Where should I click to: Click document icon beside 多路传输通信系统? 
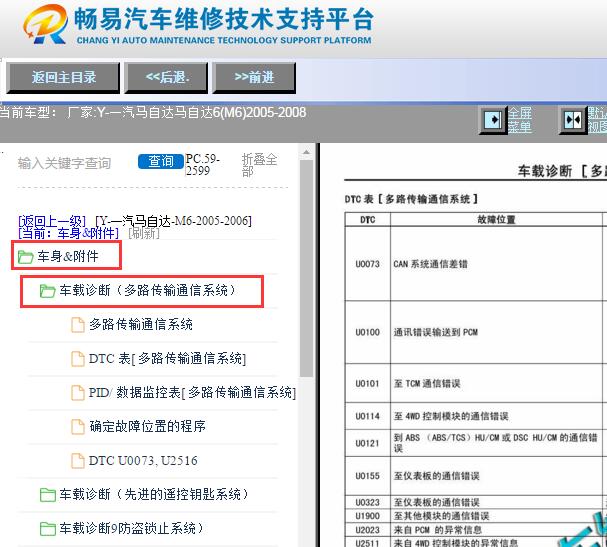78,325
